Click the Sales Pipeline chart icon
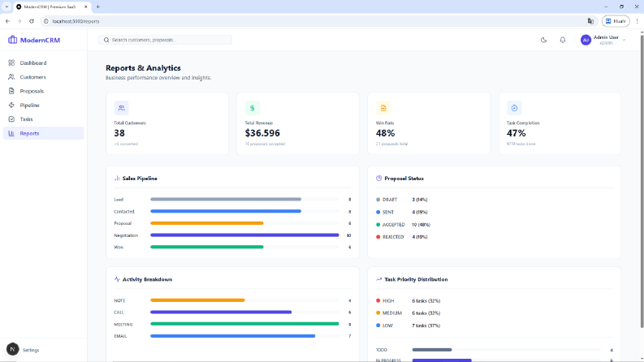This screenshot has height=362, width=644. (x=117, y=178)
